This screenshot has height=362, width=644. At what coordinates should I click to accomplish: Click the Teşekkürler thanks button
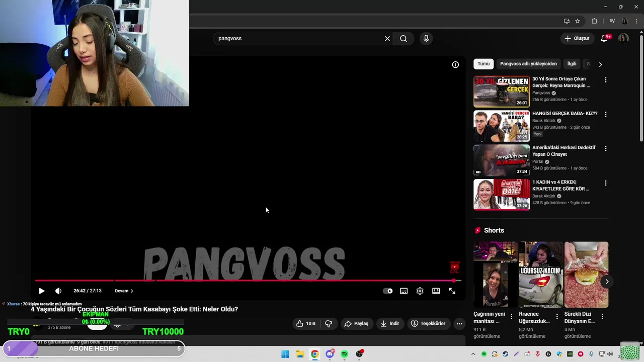428,324
